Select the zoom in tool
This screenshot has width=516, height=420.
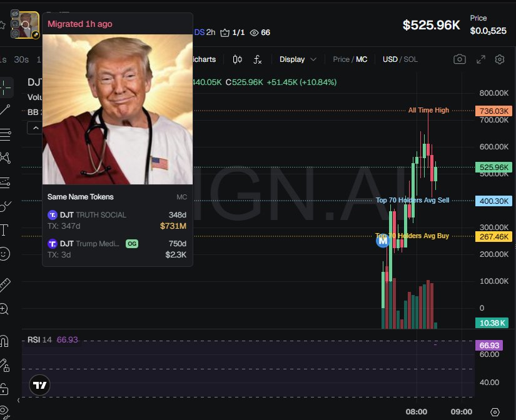point(4,309)
